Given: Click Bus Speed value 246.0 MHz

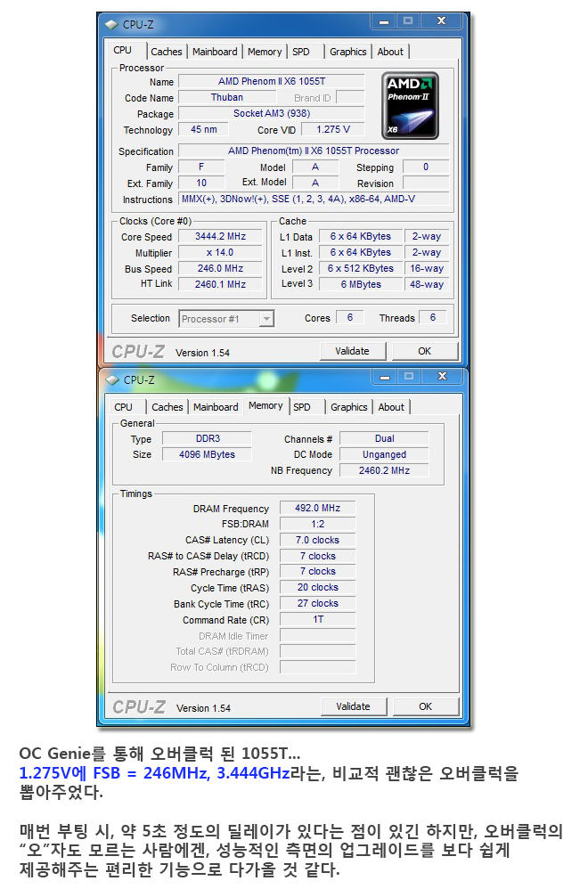Looking at the screenshot, I should (221, 268).
